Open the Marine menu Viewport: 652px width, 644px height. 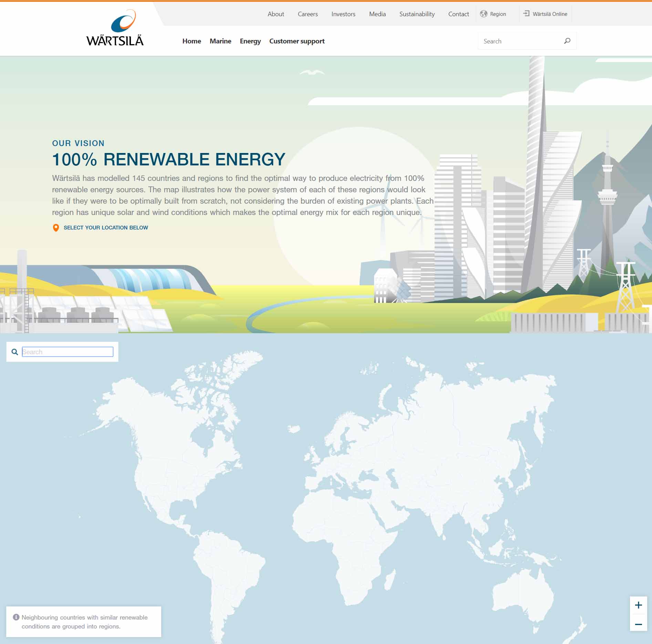tap(220, 41)
